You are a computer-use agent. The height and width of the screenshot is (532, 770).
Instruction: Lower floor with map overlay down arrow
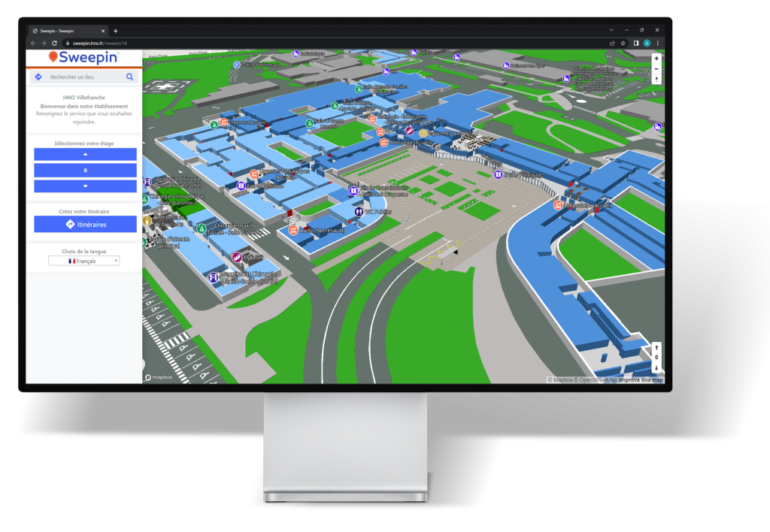pos(656,367)
